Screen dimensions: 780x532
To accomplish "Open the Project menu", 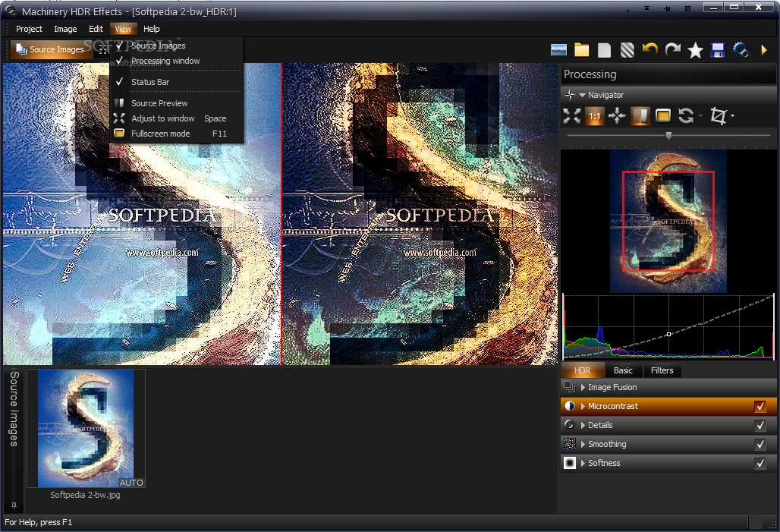I will click(x=29, y=29).
